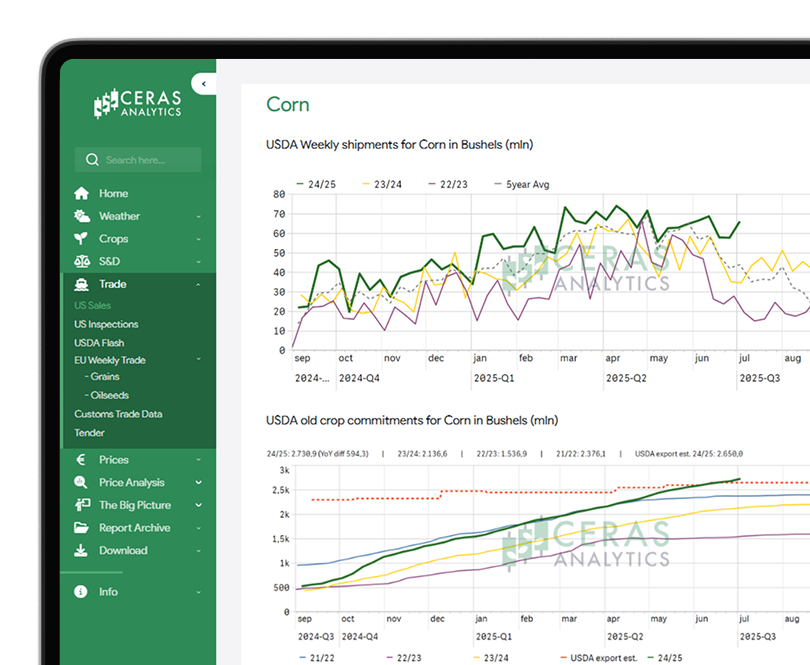This screenshot has height=665, width=810.
Task: Click 'USDA Weekly shipments for Corn' chart title
Action: 399,145
